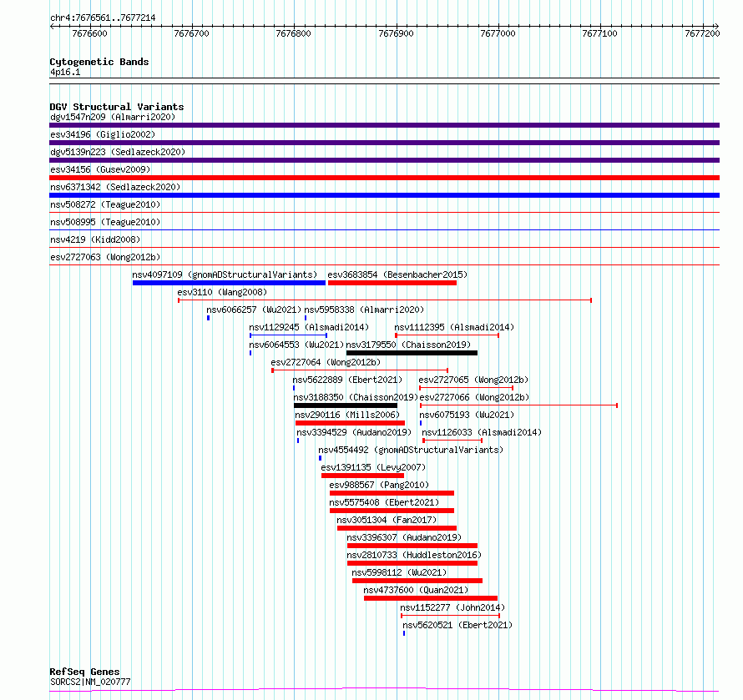Viewport: 743px width, 700px height.
Task: Click the DGV Structural Variants track heading
Action: click(x=117, y=107)
